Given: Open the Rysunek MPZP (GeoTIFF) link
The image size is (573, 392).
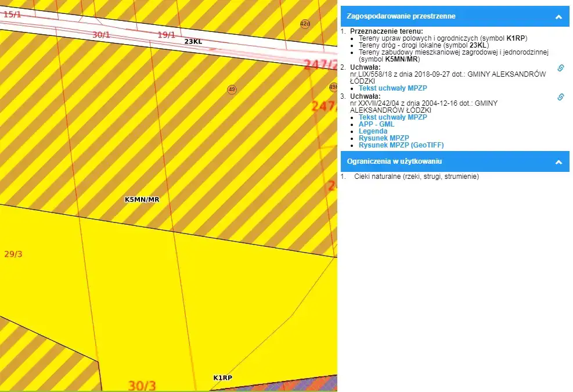Looking at the screenshot, I should (x=401, y=145).
